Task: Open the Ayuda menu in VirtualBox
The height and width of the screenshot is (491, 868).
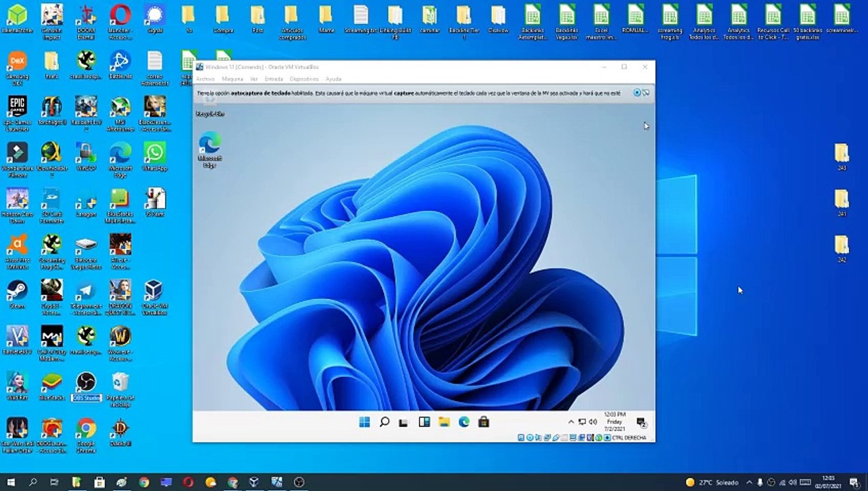Action: (333, 79)
